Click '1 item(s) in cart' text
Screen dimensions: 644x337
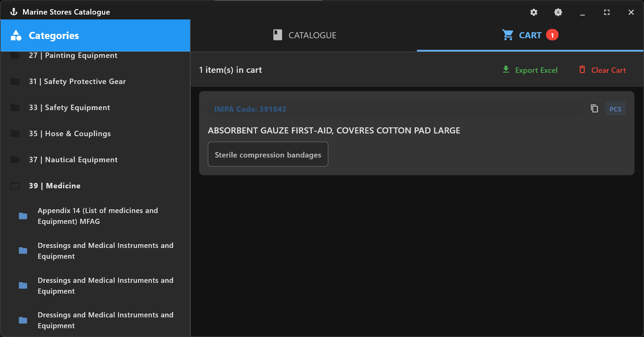coord(230,70)
